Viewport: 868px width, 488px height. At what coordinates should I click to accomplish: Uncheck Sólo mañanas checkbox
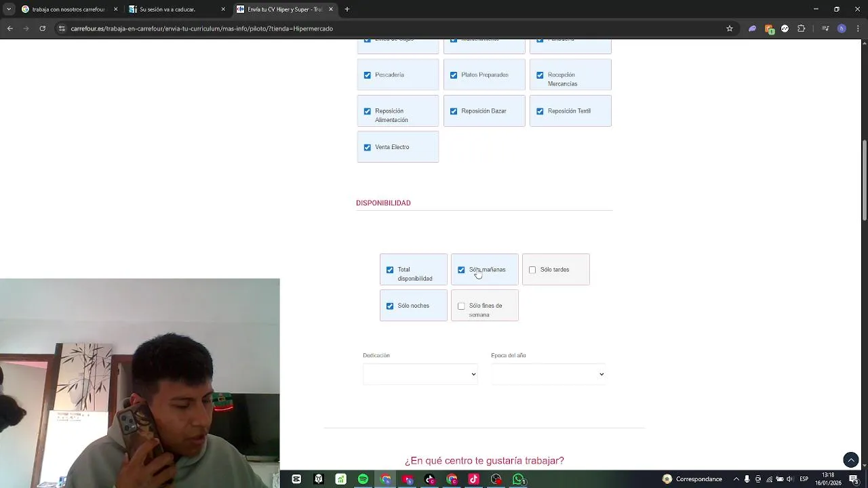coord(461,270)
